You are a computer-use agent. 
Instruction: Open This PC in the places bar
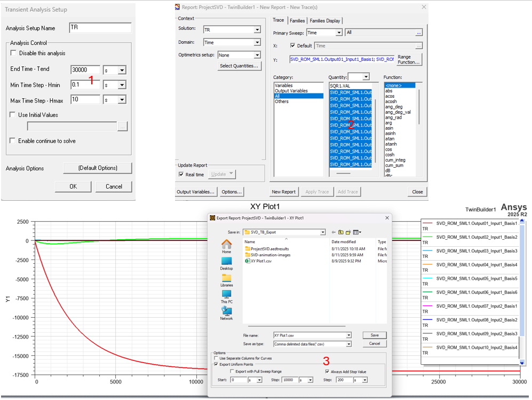click(226, 297)
